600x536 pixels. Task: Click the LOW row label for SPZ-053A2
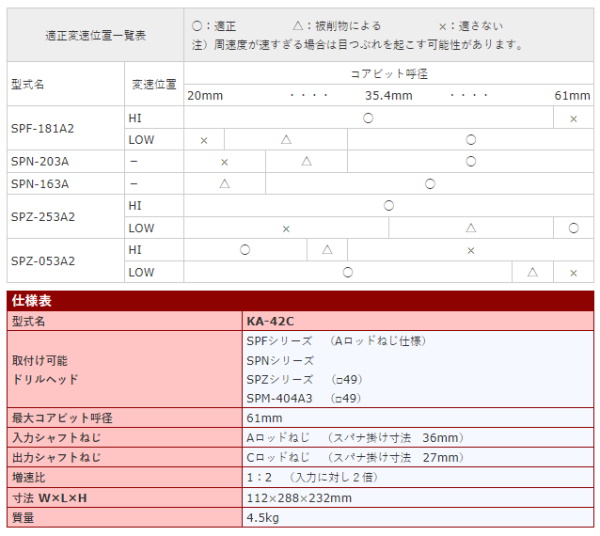pyautogui.click(x=141, y=272)
